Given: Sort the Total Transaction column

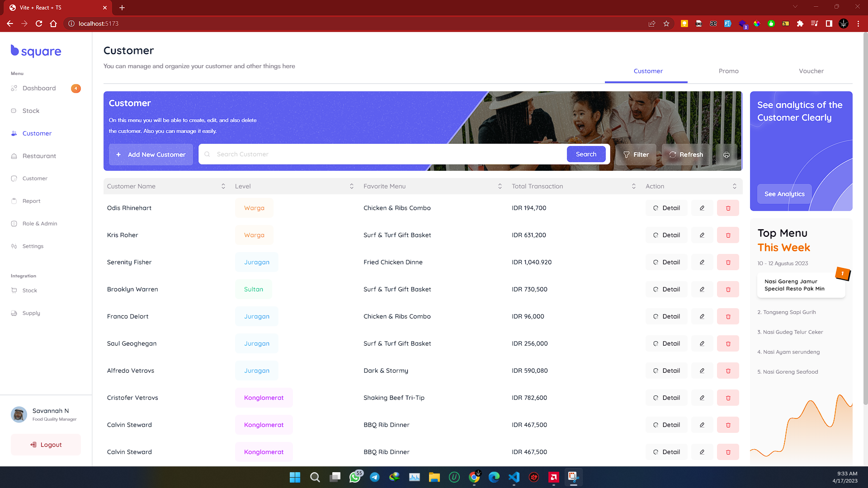Looking at the screenshot, I should pos(633,186).
